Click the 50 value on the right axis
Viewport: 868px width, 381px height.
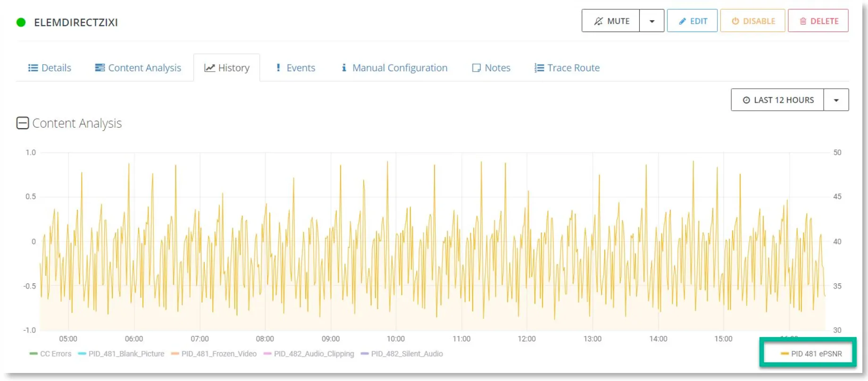click(837, 152)
